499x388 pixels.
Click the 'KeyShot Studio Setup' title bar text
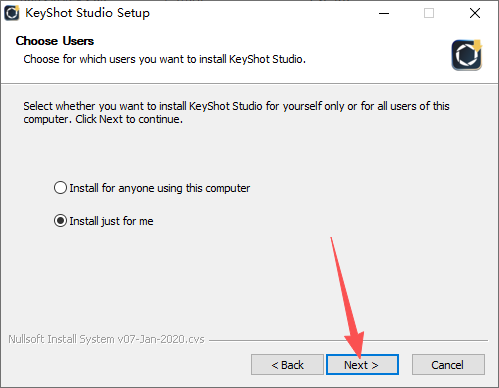coord(88,13)
